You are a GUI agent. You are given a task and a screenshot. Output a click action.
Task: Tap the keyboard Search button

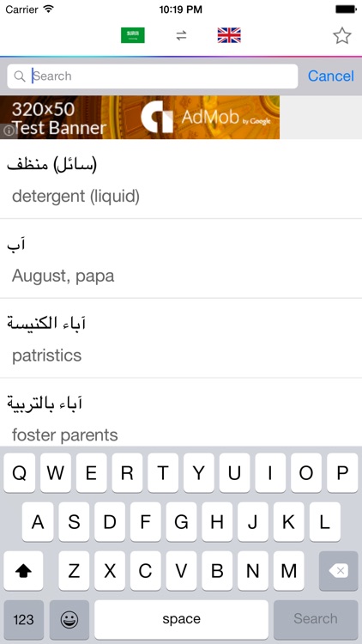[316, 619]
